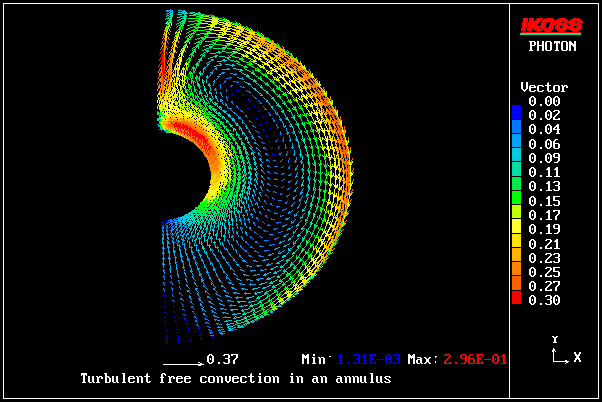The width and height of the screenshot is (602, 402).
Task: Click the cyan 0.09 legend swatch
Action: coord(516,158)
